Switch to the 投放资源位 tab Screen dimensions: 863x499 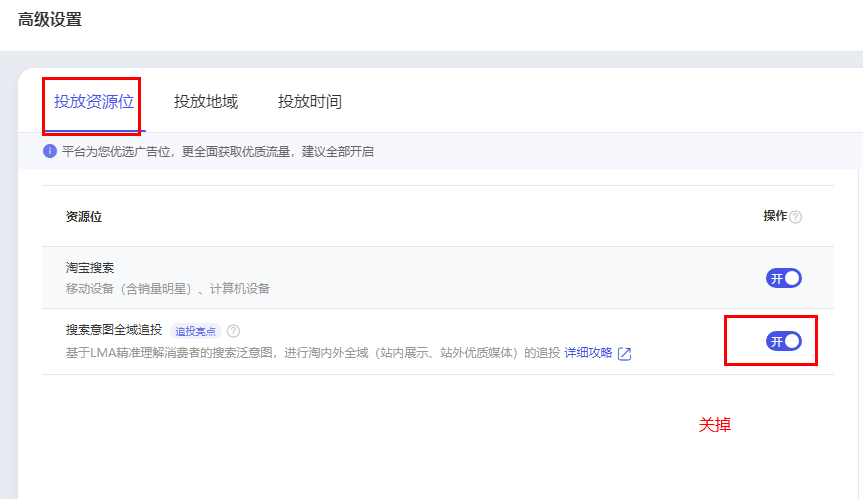(x=94, y=102)
